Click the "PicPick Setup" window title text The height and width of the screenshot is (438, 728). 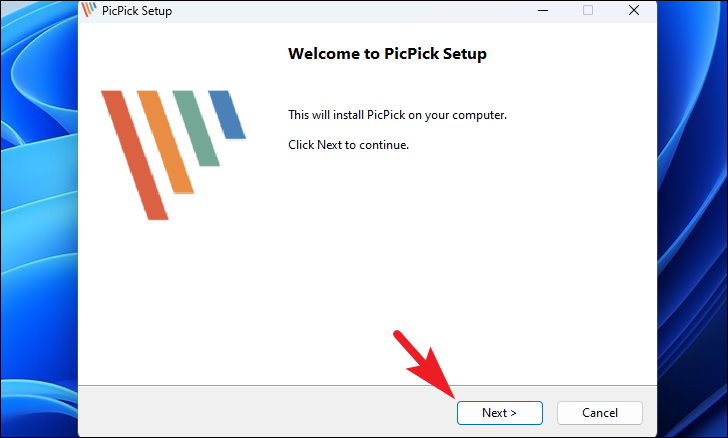click(135, 11)
